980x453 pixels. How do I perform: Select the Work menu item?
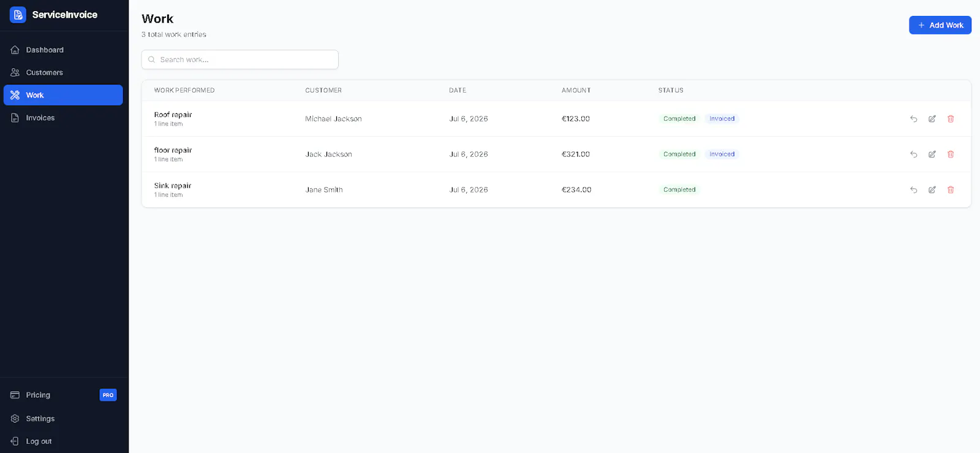63,95
